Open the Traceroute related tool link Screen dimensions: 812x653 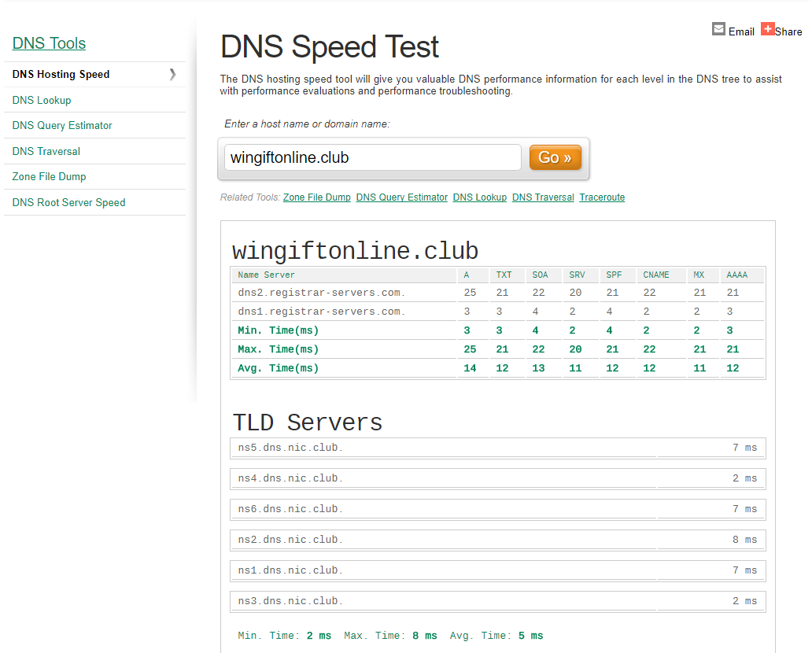click(602, 197)
